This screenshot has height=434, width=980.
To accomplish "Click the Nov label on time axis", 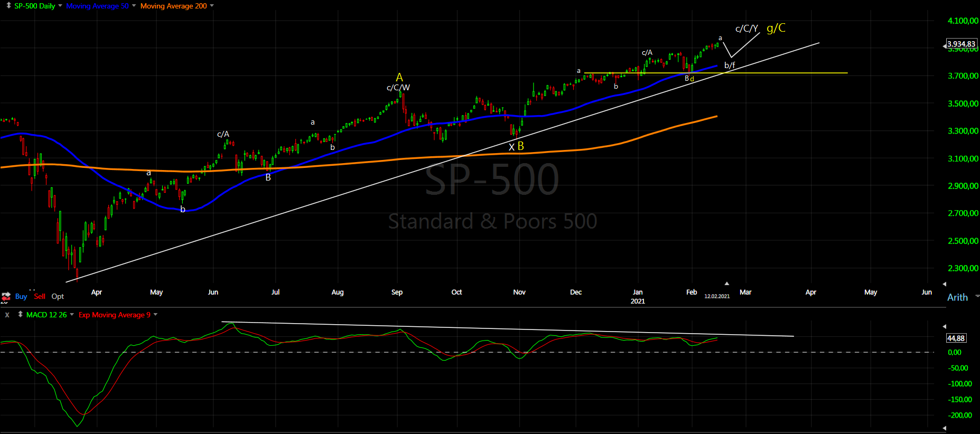I will click(x=519, y=292).
